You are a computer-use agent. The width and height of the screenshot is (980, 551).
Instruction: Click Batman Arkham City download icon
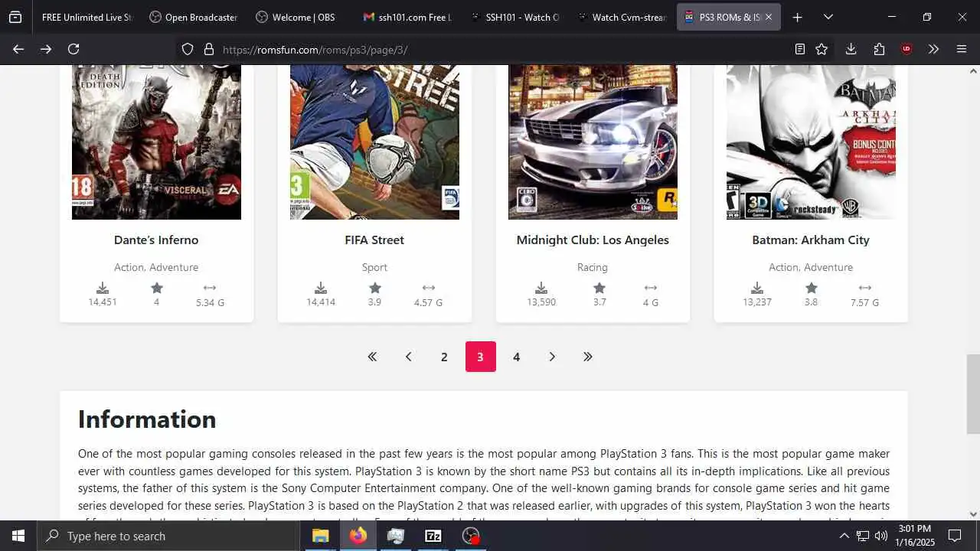pos(757,288)
